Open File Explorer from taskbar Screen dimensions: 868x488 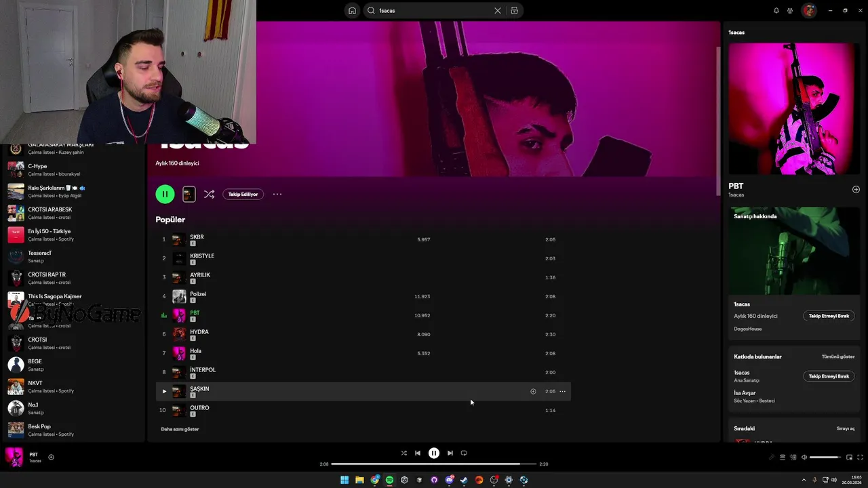[359, 480]
